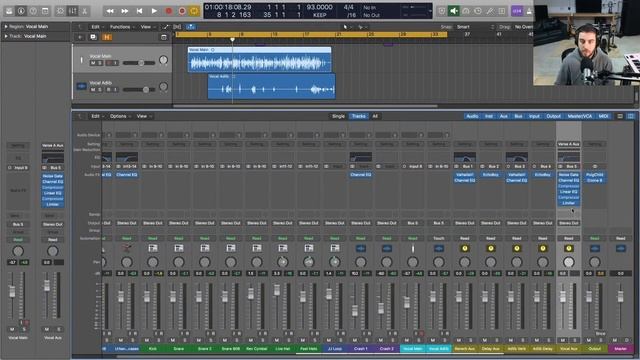Click the Duplicate Track icon
Viewport: 640px width, 360px height.
pos(93,37)
